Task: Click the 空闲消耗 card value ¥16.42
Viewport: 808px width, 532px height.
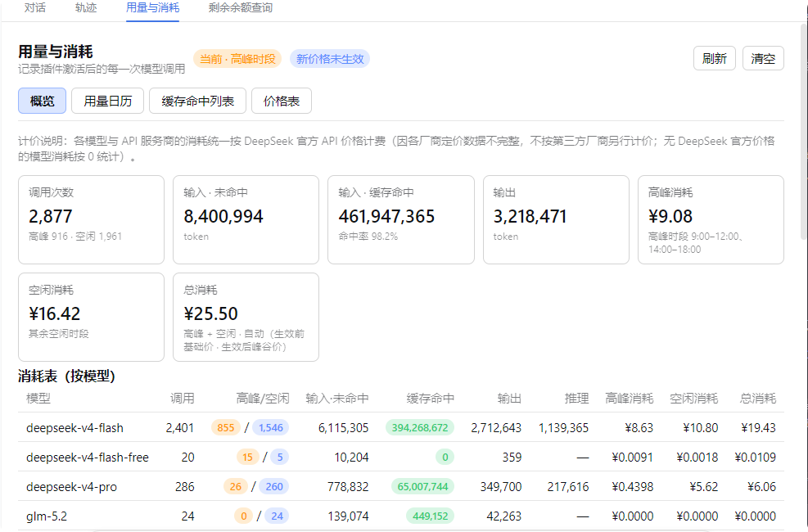Action: tap(55, 313)
